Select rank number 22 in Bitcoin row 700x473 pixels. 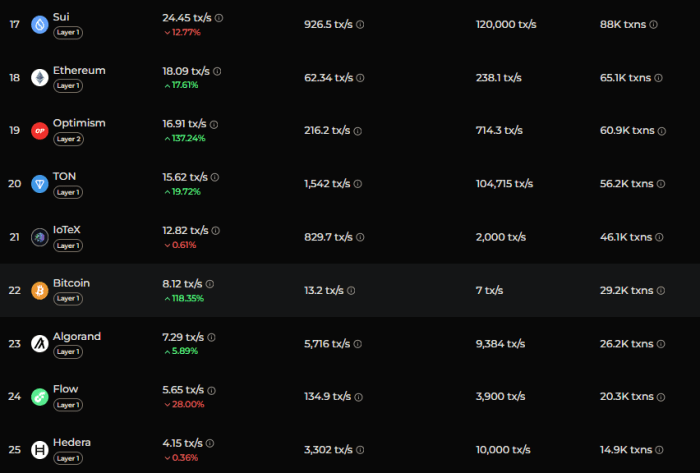click(15, 290)
